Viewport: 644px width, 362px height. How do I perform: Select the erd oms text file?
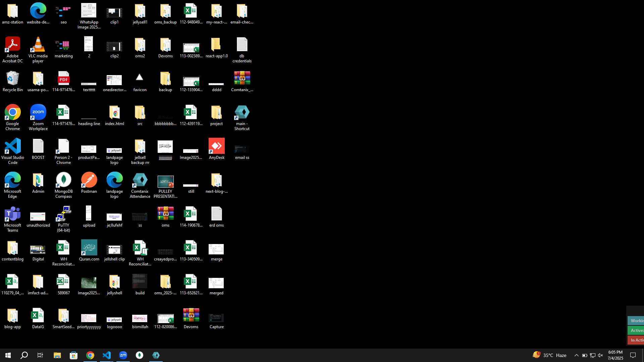(x=216, y=217)
